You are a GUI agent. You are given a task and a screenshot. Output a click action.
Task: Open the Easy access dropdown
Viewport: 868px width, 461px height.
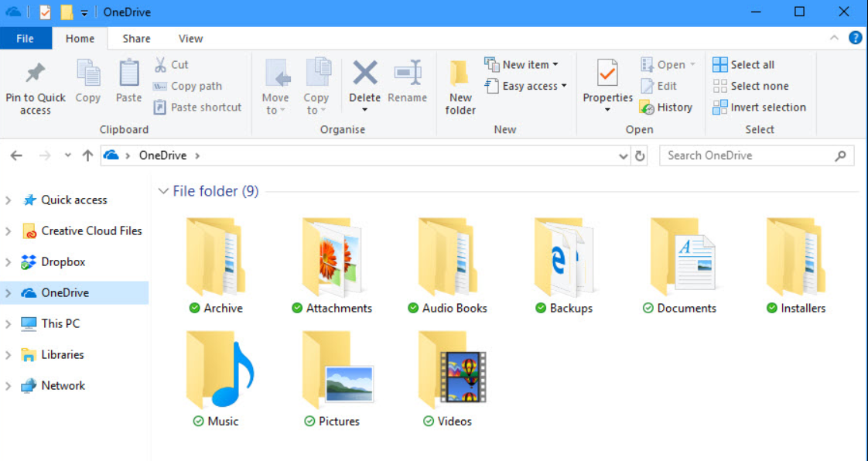click(x=525, y=86)
